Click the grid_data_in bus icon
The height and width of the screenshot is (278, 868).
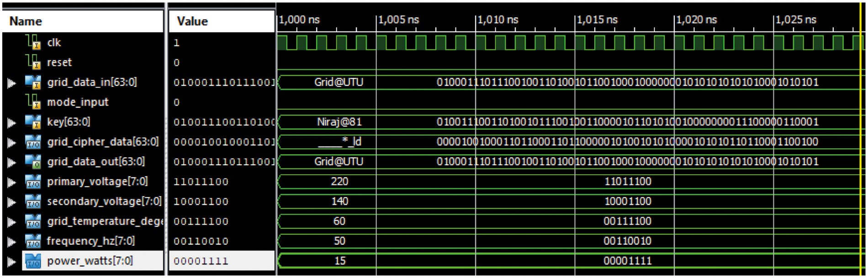click(33, 82)
